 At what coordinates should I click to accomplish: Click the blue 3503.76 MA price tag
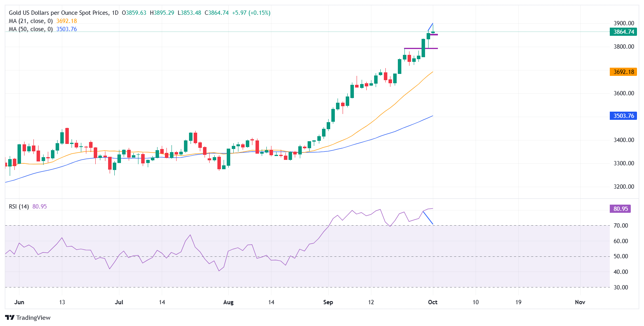click(623, 116)
